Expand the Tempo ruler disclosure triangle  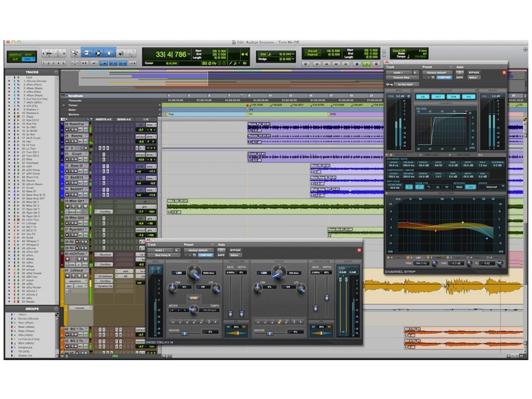[x=64, y=105]
